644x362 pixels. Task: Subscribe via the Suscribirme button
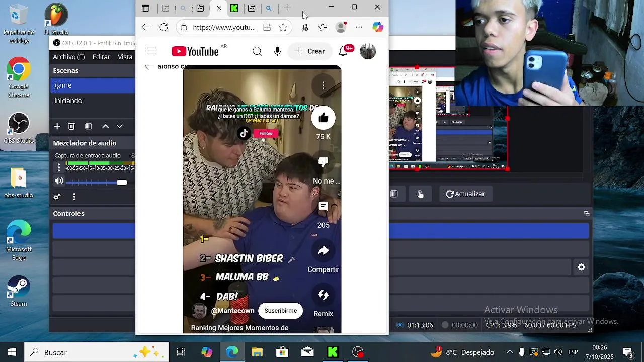(281, 311)
